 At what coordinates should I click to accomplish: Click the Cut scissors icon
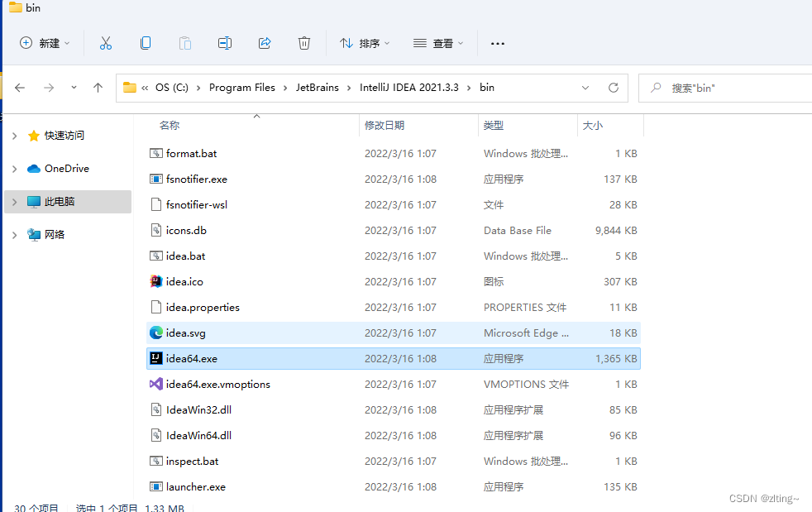point(106,43)
